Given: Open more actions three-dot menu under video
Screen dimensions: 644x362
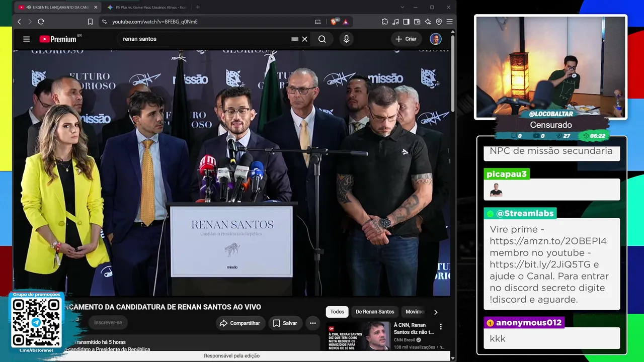Looking at the screenshot, I should click(x=312, y=323).
